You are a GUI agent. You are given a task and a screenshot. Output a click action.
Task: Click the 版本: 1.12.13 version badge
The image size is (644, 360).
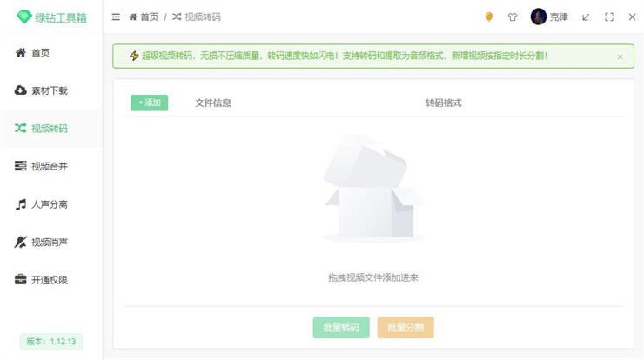coord(51,342)
